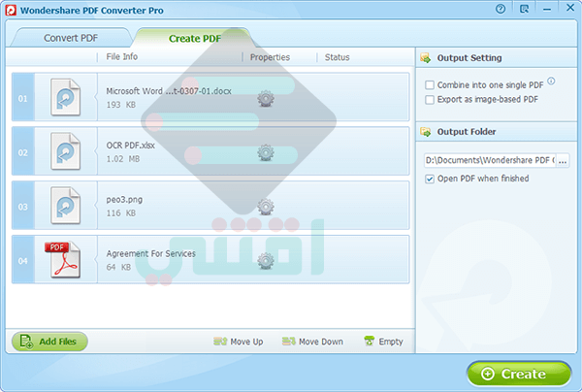Click the 1.02 MB file size text
The height and width of the screenshot is (392, 582).
coord(123,159)
